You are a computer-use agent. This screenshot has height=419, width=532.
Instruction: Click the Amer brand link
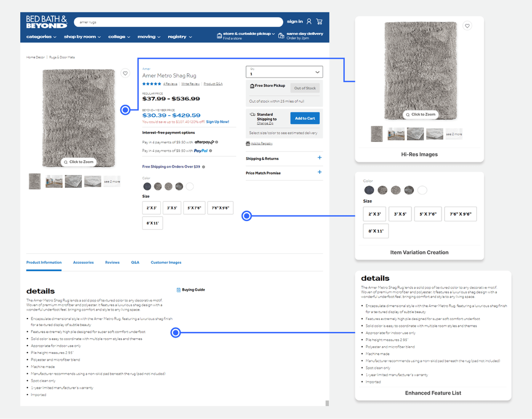146,69
